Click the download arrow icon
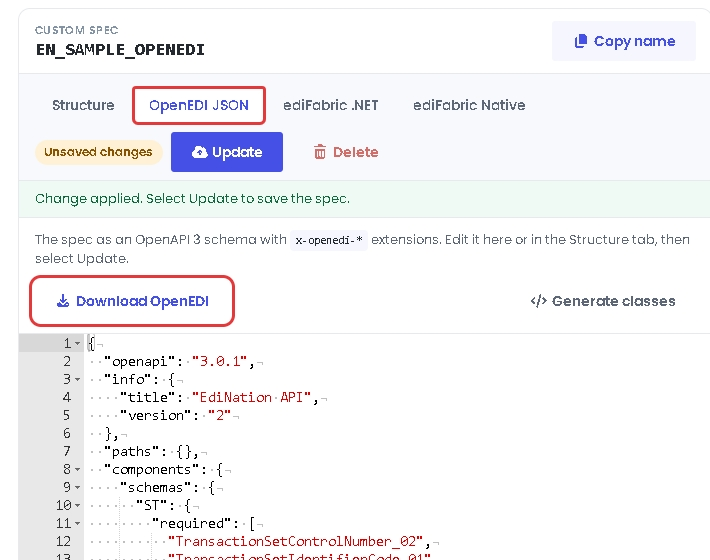Screen dimensions: 710x560 click(63, 301)
